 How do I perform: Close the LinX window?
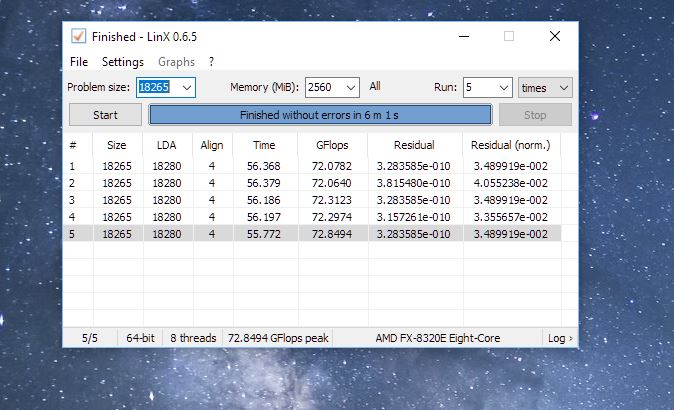pos(555,36)
